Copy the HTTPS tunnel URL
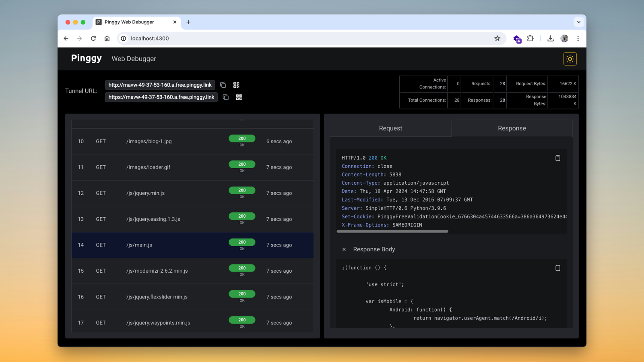 [x=225, y=97]
